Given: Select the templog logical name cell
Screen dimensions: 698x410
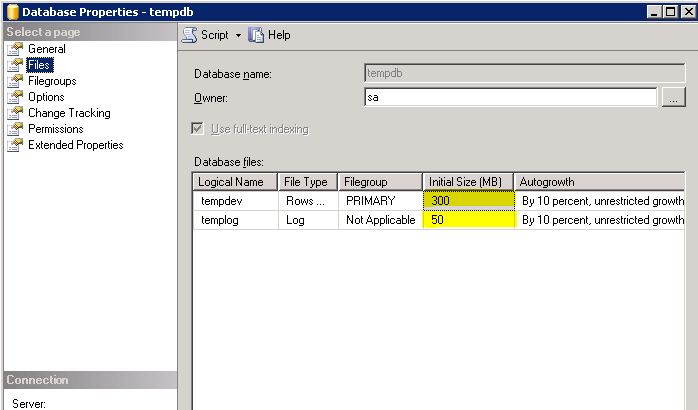Looking at the screenshot, I should 235,220.
